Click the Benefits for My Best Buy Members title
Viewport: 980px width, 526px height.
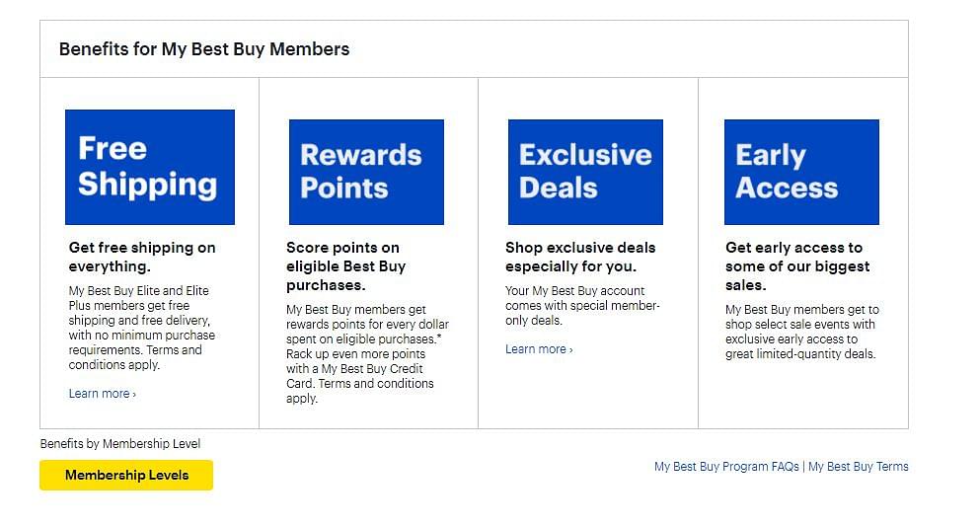(204, 48)
